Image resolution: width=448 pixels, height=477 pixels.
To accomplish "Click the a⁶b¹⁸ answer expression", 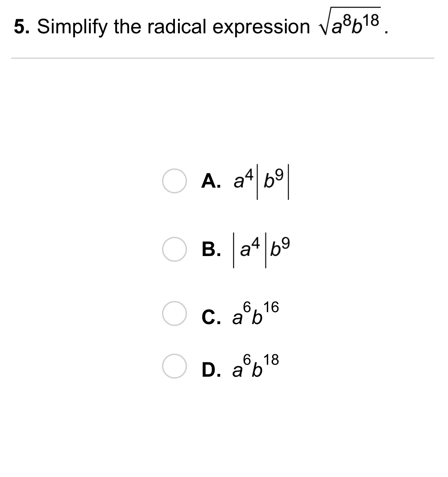I will (256, 366).
